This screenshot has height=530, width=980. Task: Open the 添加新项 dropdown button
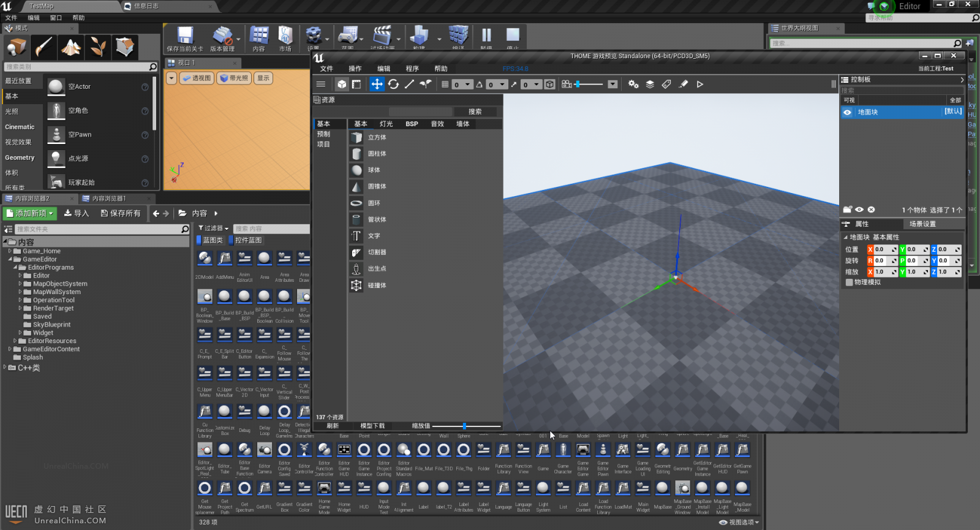(x=30, y=213)
